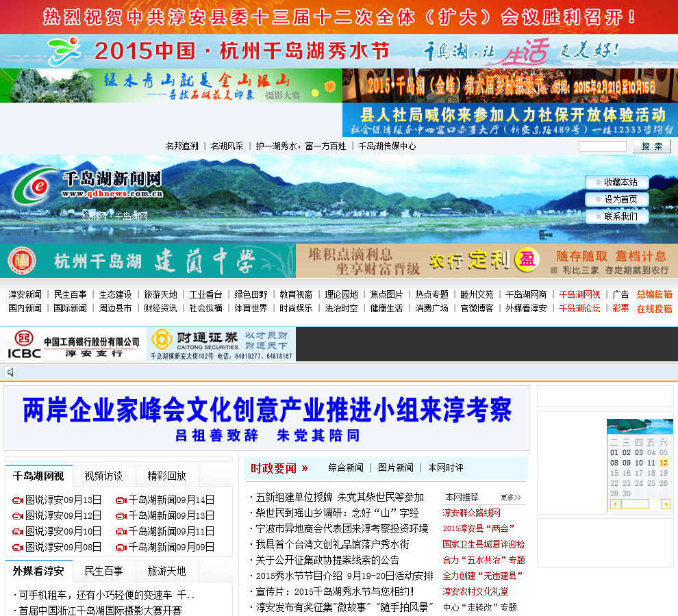Open 总编信箱 editor mailbox link

(x=654, y=294)
